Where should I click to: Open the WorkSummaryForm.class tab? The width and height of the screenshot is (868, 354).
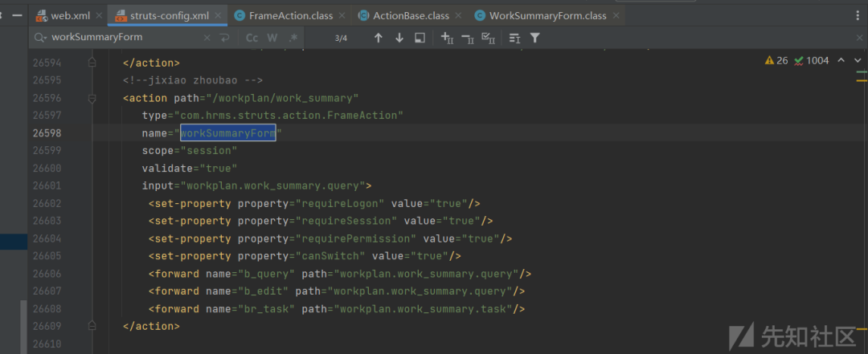[547, 15]
